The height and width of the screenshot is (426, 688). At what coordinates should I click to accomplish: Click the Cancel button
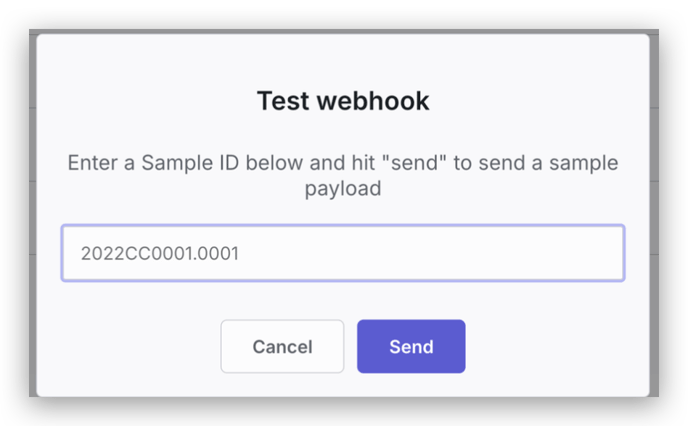(282, 346)
